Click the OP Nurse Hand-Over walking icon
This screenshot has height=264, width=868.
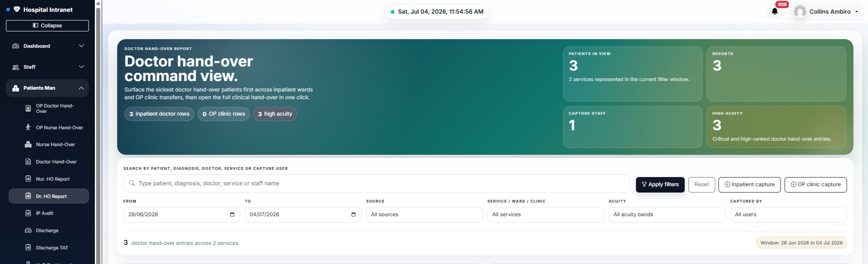[x=28, y=127]
